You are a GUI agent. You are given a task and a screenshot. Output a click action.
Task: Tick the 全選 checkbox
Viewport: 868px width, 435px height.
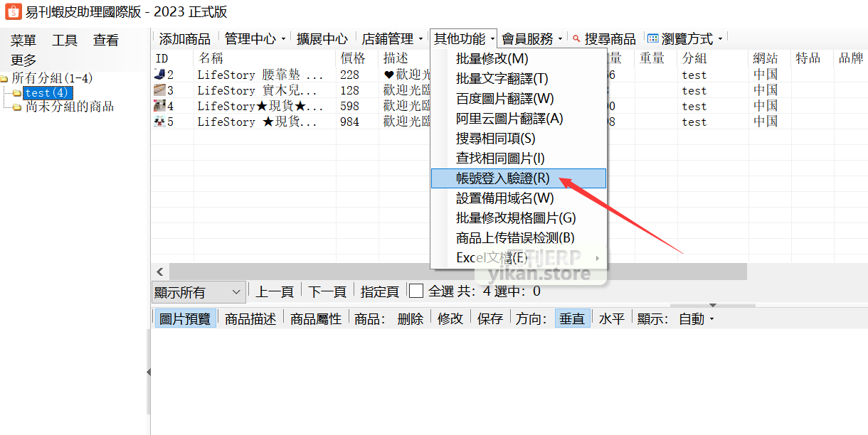coord(416,291)
